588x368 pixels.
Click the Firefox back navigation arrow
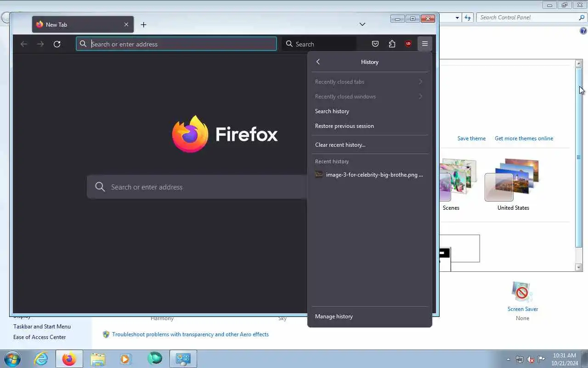pos(24,44)
